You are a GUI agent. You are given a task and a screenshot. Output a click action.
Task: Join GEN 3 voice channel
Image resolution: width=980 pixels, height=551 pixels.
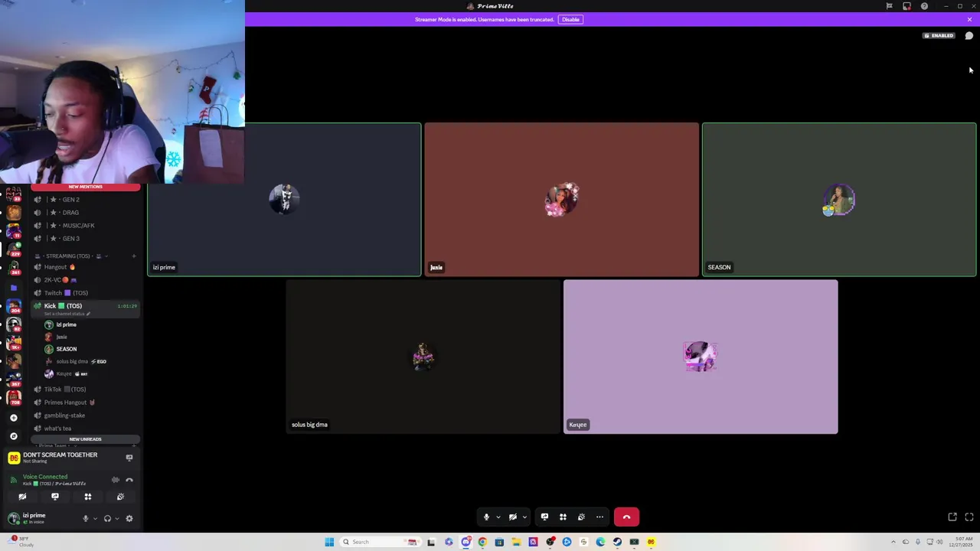coord(84,239)
